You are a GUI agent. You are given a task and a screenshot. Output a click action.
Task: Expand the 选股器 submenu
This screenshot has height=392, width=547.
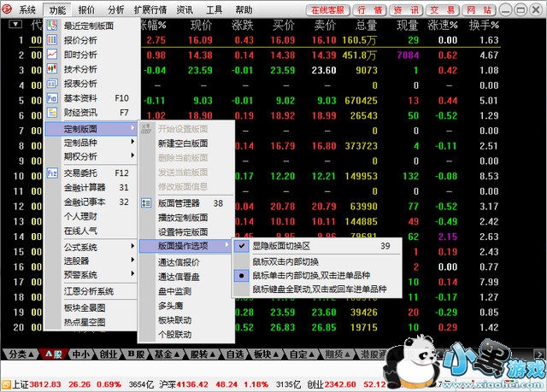(91, 261)
